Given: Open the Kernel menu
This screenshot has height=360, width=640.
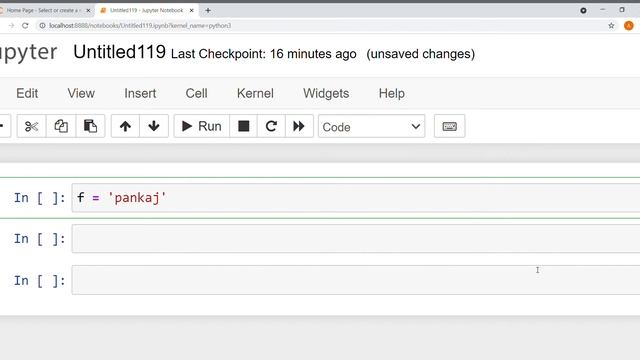Looking at the screenshot, I should [x=255, y=93].
